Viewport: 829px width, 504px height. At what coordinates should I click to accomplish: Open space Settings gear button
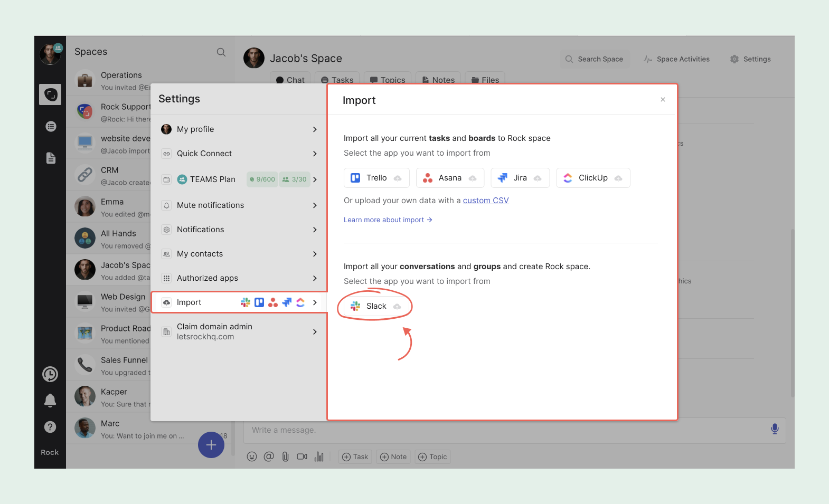[750, 59]
